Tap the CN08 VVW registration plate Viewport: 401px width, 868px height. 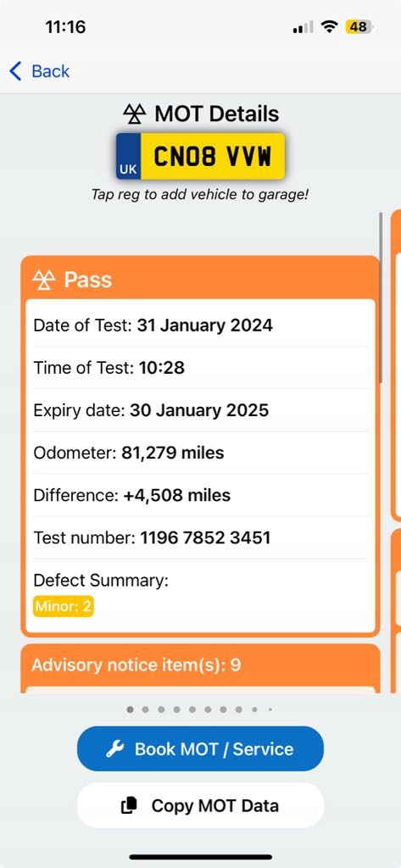click(200, 156)
